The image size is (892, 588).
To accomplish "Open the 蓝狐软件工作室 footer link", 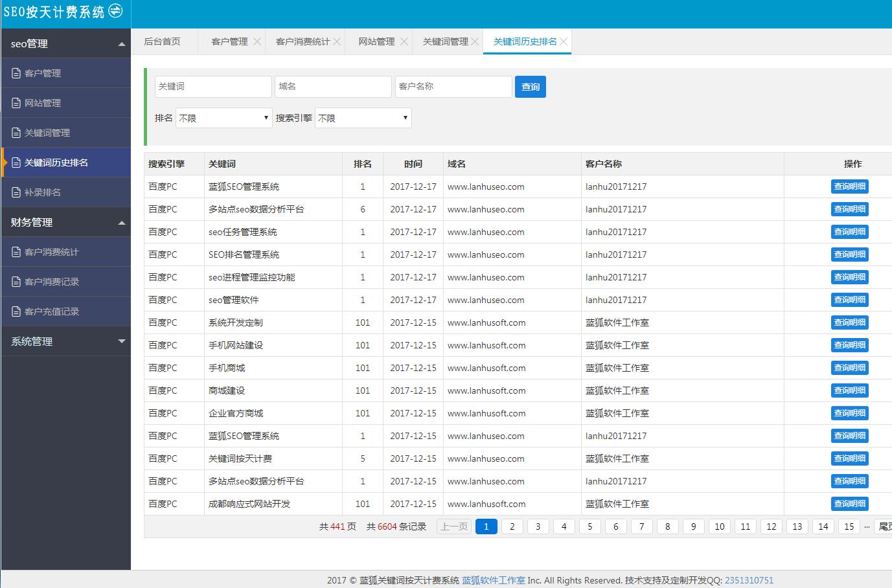I will pos(494,580).
